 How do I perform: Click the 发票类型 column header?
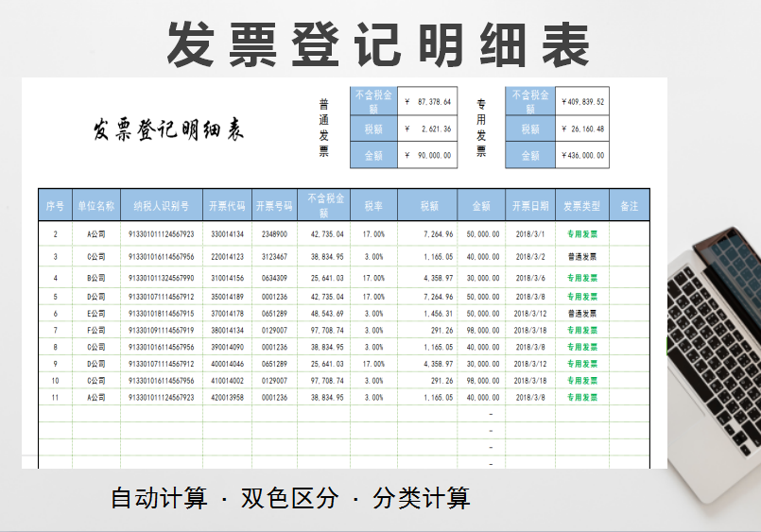point(582,206)
